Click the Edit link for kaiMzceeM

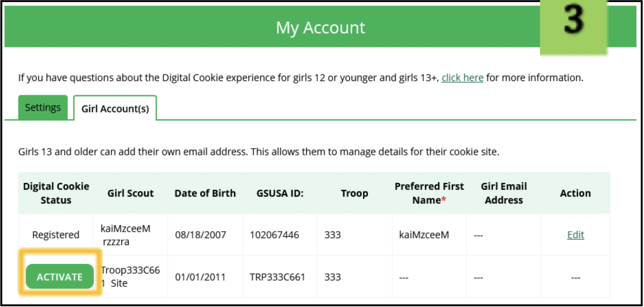(575, 234)
